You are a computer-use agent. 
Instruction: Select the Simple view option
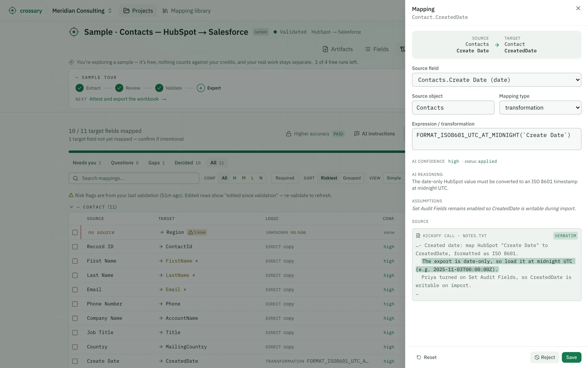[x=394, y=178]
